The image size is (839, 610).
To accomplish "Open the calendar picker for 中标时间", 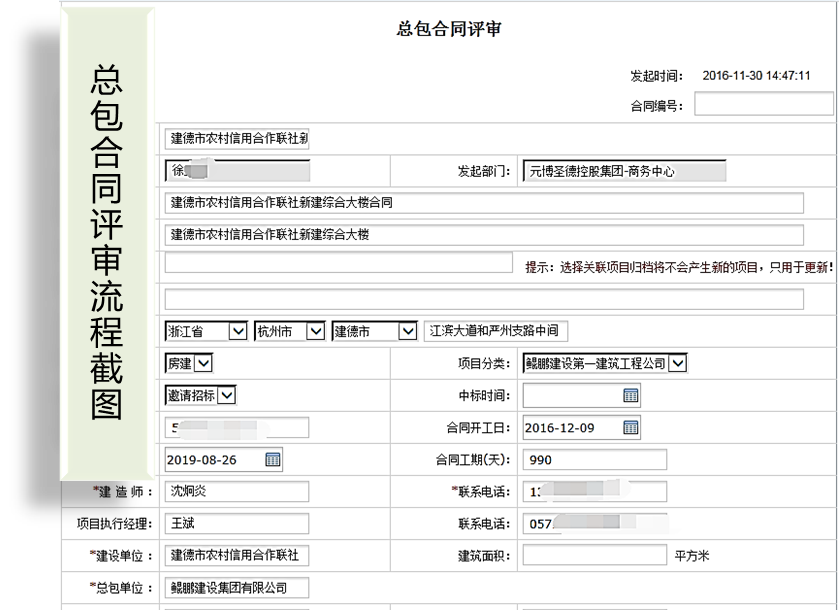I will click(x=630, y=396).
